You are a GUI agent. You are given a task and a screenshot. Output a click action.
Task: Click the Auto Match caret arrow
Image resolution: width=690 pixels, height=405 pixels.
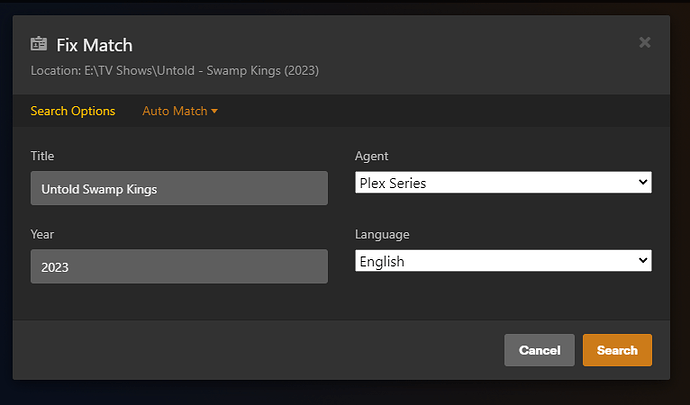point(214,111)
